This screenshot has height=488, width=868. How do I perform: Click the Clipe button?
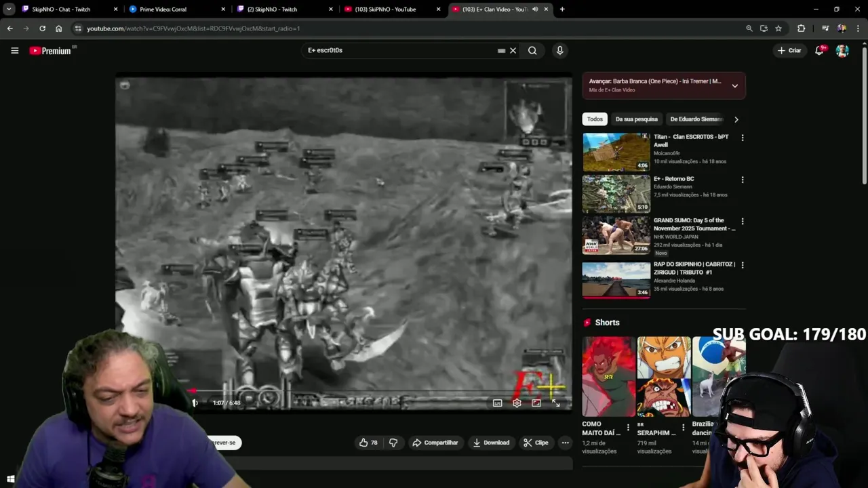coord(536,443)
